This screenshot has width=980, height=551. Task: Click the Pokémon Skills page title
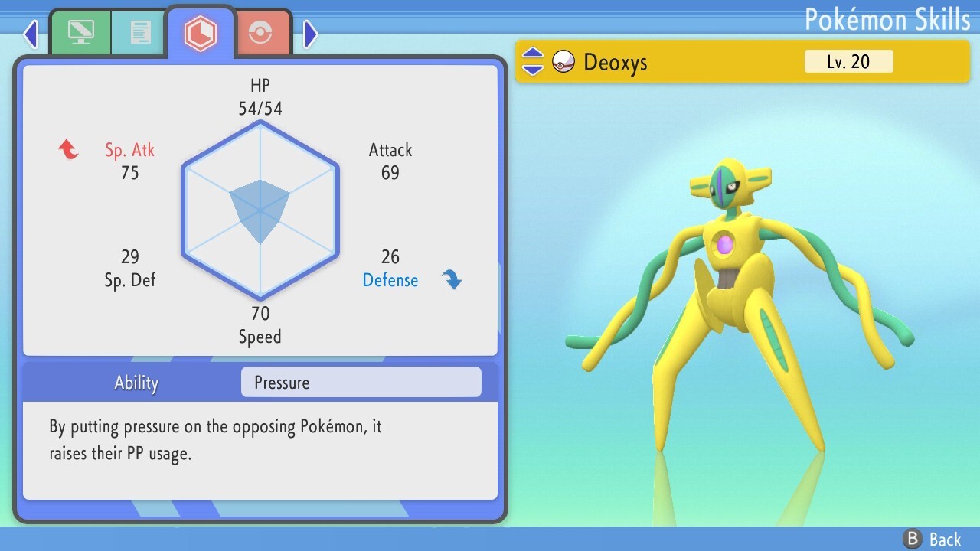point(887,20)
